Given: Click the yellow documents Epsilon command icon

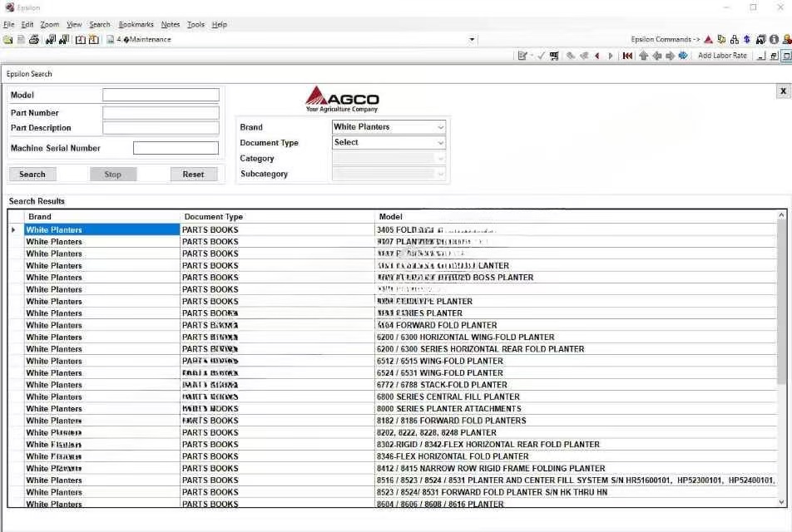Looking at the screenshot, I should pyautogui.click(x=721, y=39).
